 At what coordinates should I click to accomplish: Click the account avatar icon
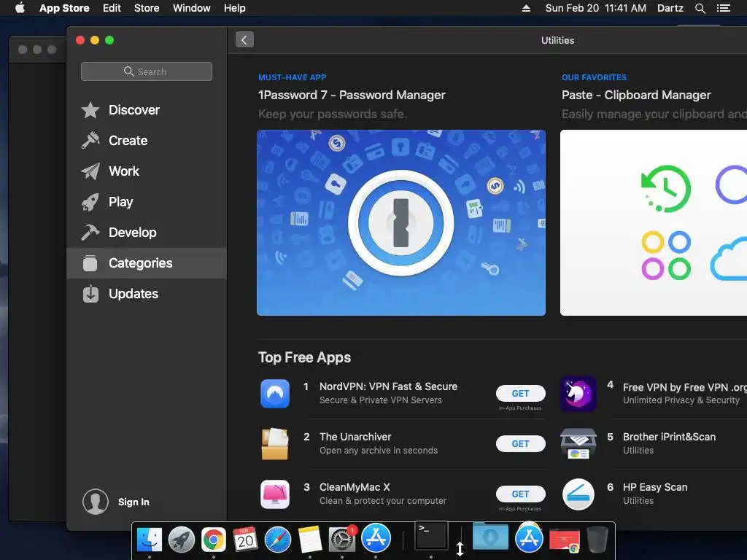[x=96, y=502]
